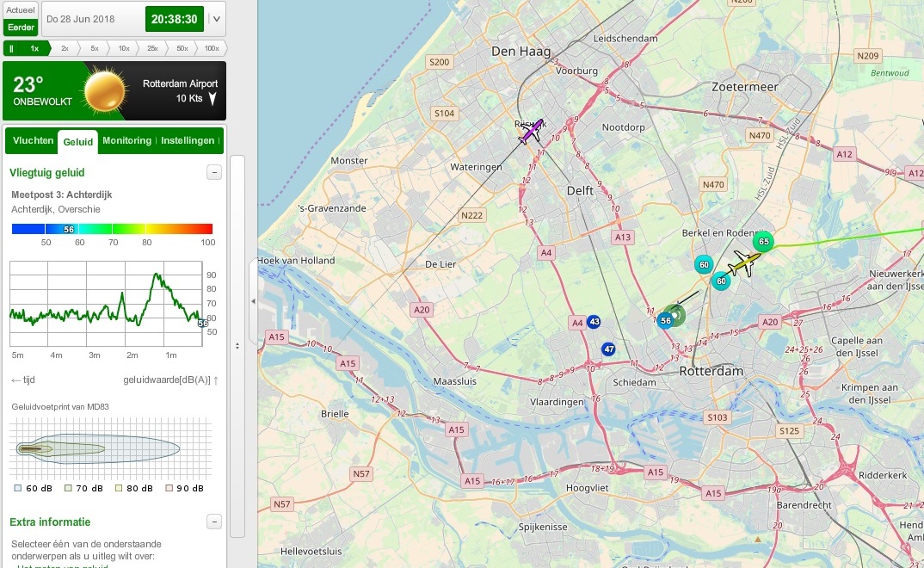Viewport: 924px width, 568px height.
Task: Click the Rotterdam Airport weather label
Action: pyautogui.click(x=181, y=83)
